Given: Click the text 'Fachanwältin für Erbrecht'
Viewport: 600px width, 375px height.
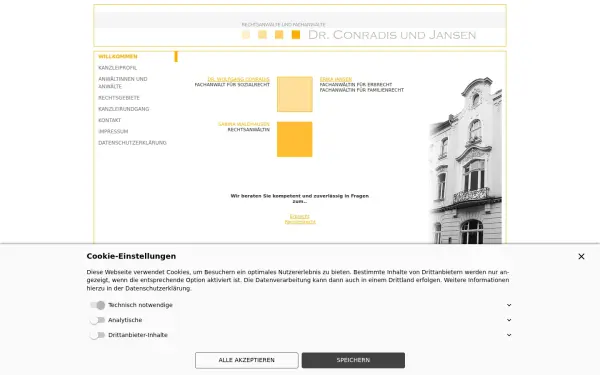Looking at the screenshot, I should (x=356, y=85).
